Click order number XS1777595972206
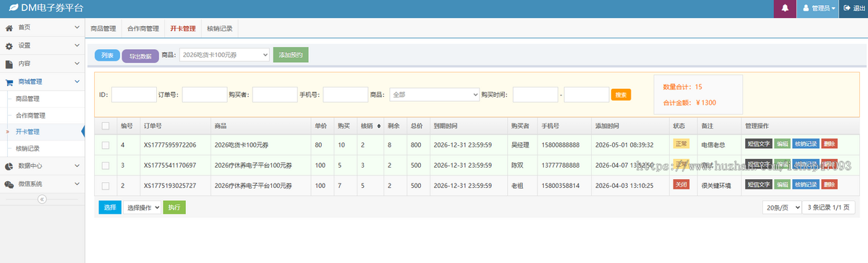Viewport: 868px width, 263px height. (x=169, y=145)
